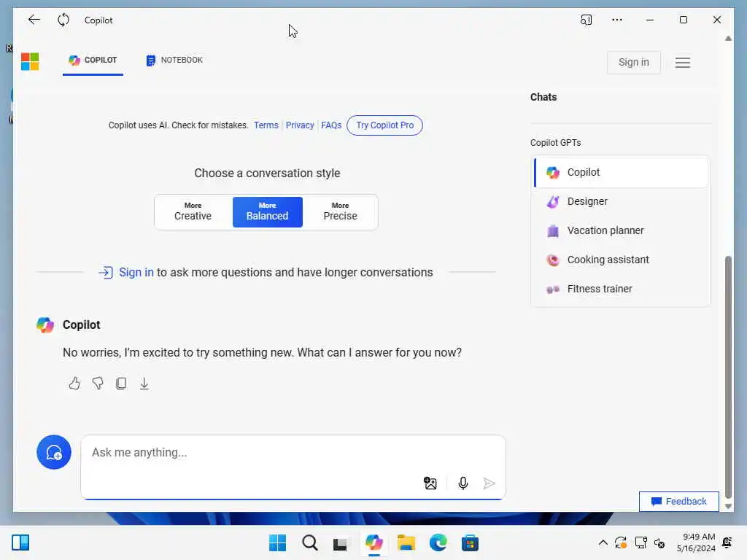Select Cooking assistant GPT
Image resolution: width=747 pixels, height=560 pixels.
click(621, 260)
